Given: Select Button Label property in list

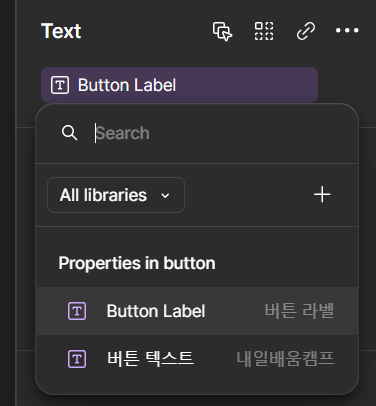Looking at the screenshot, I should (197, 311).
